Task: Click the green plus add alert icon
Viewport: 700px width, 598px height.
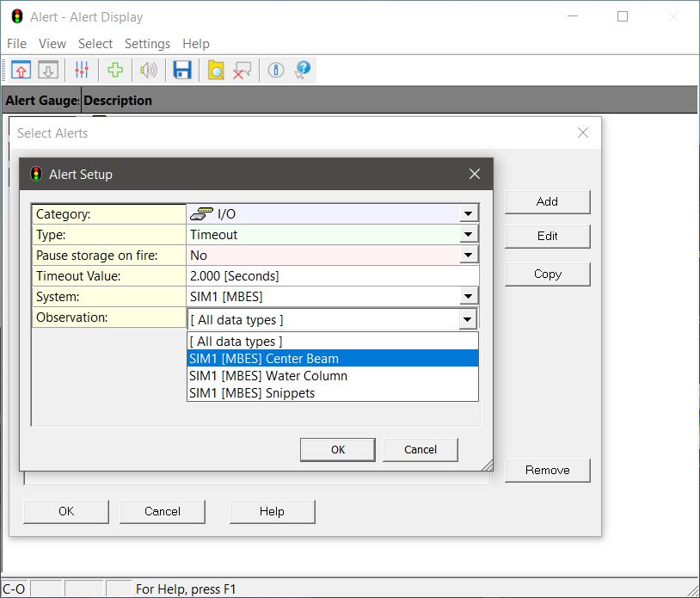Action: 114,71
